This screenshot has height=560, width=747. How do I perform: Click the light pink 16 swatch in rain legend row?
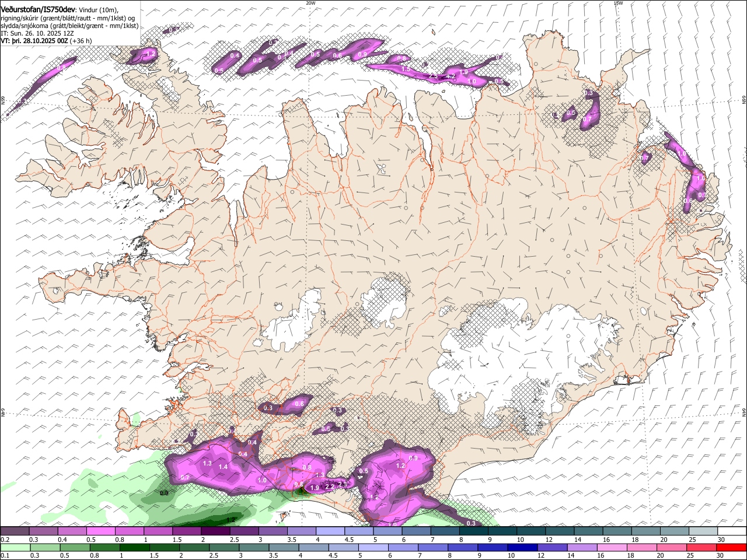[x=612, y=547]
